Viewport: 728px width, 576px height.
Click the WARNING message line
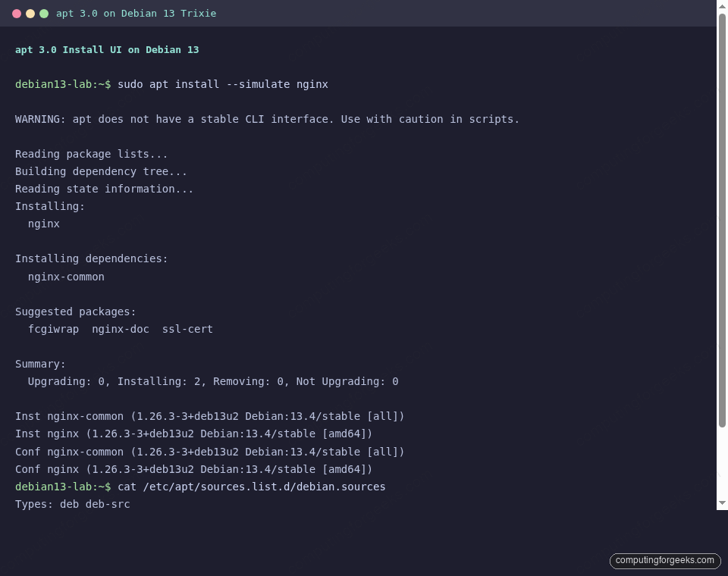pyautogui.click(x=267, y=119)
